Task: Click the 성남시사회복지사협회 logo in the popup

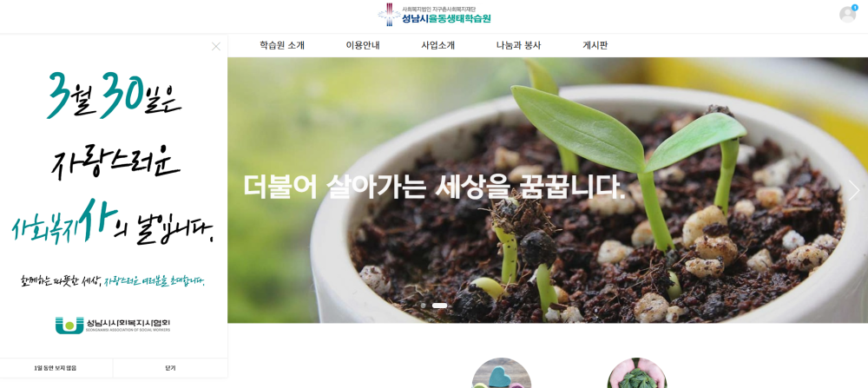Action: coord(113,325)
